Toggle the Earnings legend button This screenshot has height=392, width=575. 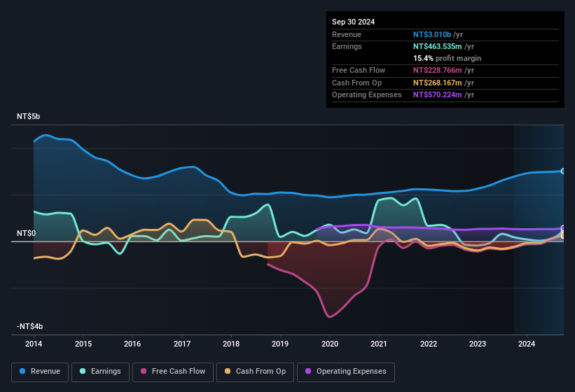[x=100, y=372]
